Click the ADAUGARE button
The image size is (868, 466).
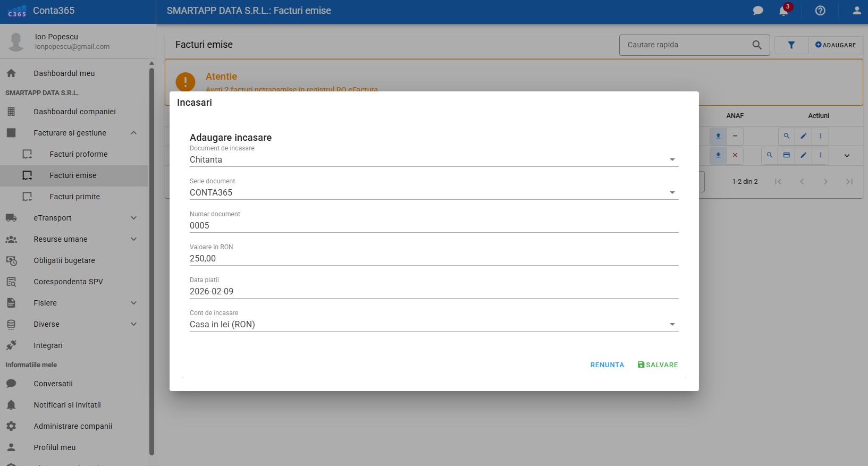point(836,45)
